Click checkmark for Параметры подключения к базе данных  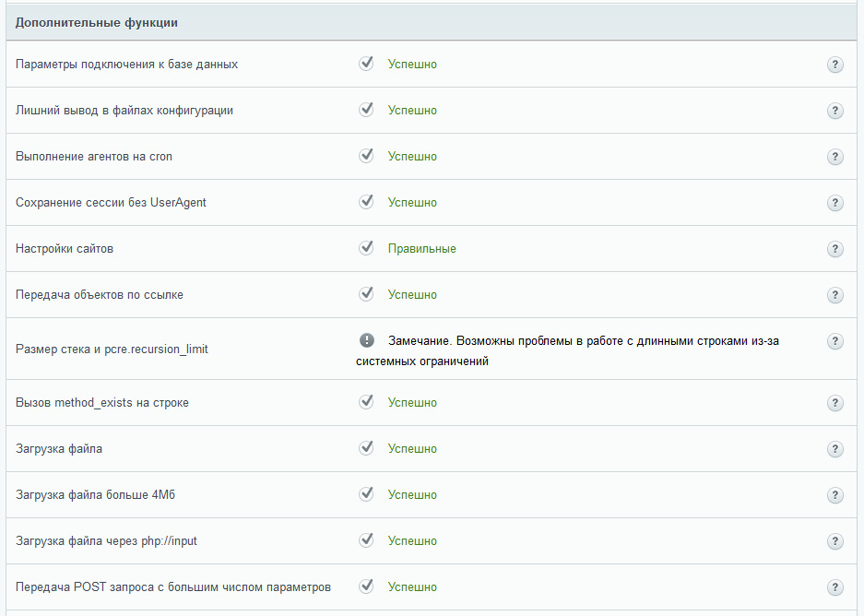pos(366,64)
